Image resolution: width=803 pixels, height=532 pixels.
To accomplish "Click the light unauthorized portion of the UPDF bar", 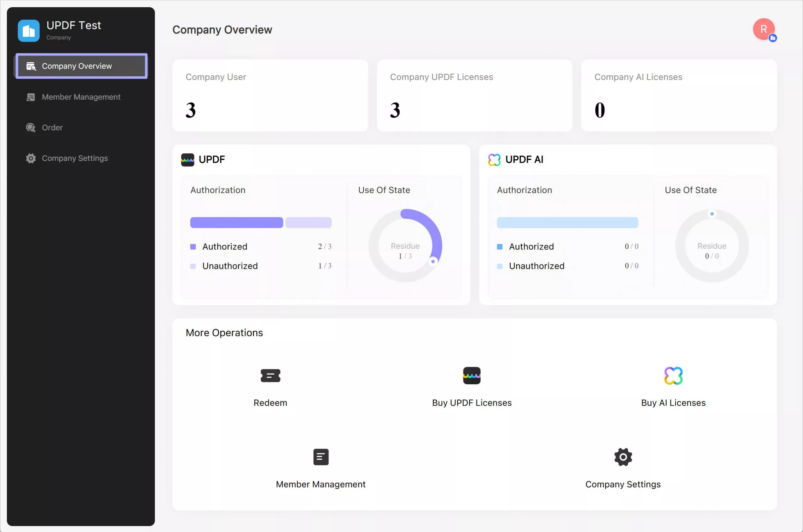I will pyautogui.click(x=308, y=223).
